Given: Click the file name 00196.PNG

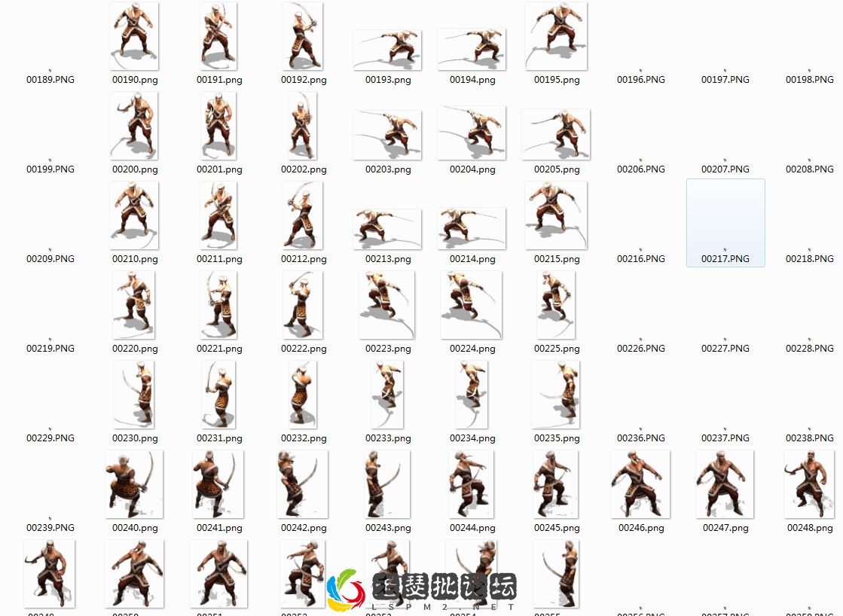Looking at the screenshot, I should pyautogui.click(x=641, y=80).
